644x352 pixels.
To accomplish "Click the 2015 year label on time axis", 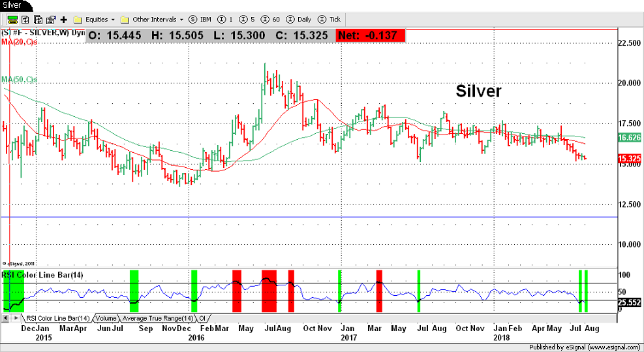I will (x=44, y=338).
